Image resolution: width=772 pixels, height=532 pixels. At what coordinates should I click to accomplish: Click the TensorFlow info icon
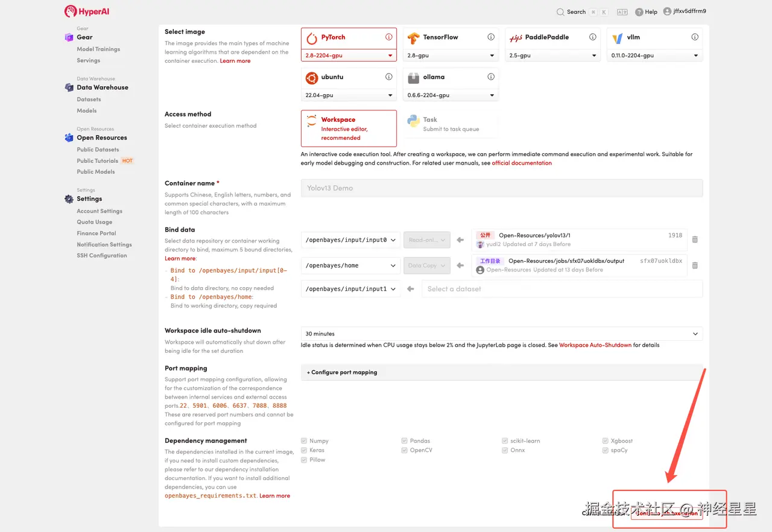pyautogui.click(x=491, y=37)
